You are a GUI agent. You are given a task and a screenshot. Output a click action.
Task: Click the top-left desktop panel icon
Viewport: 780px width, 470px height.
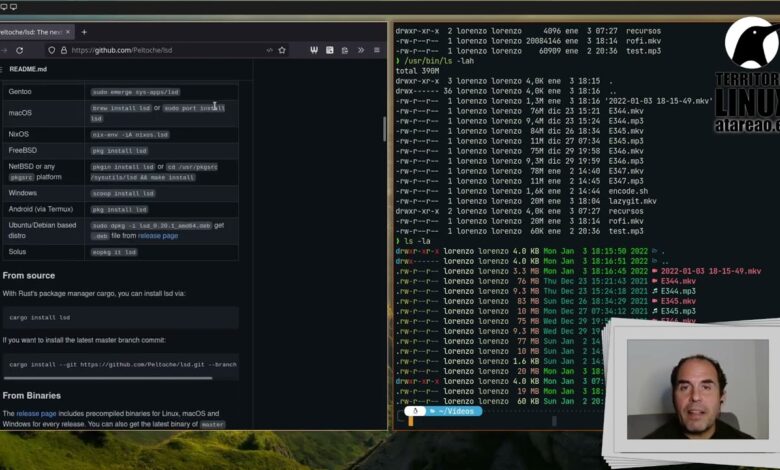[x=4, y=7]
